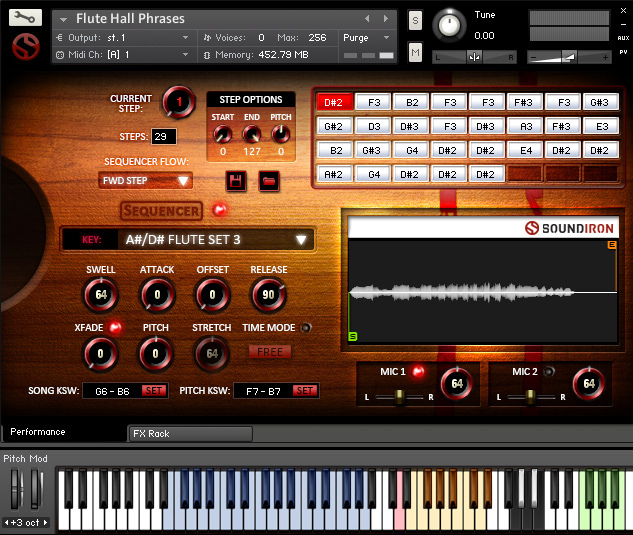
Task: Open the instrument wrench settings icon
Action: [25, 17]
